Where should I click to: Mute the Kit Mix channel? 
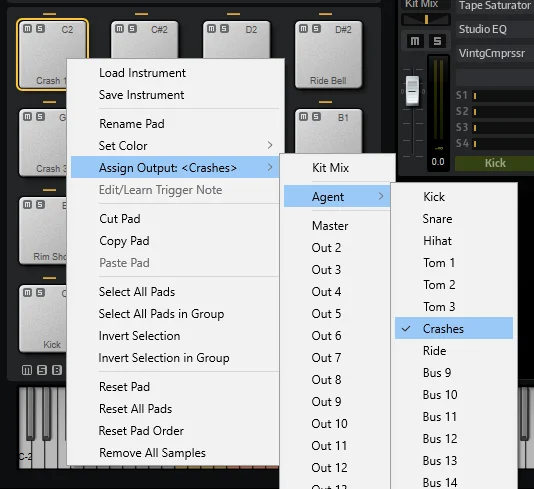(415, 41)
